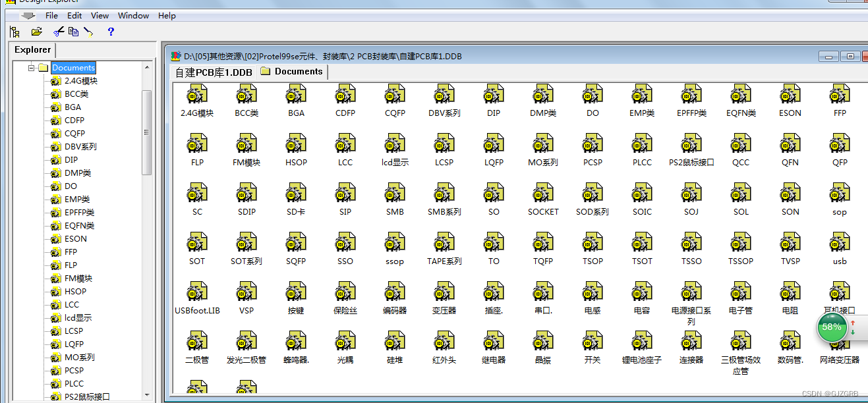Click the open folder toolbar icon
This screenshot has height=403, width=868.
point(36,31)
